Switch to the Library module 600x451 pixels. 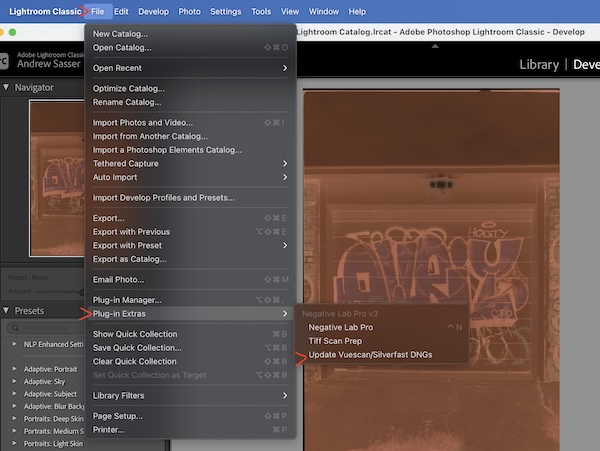pos(539,65)
